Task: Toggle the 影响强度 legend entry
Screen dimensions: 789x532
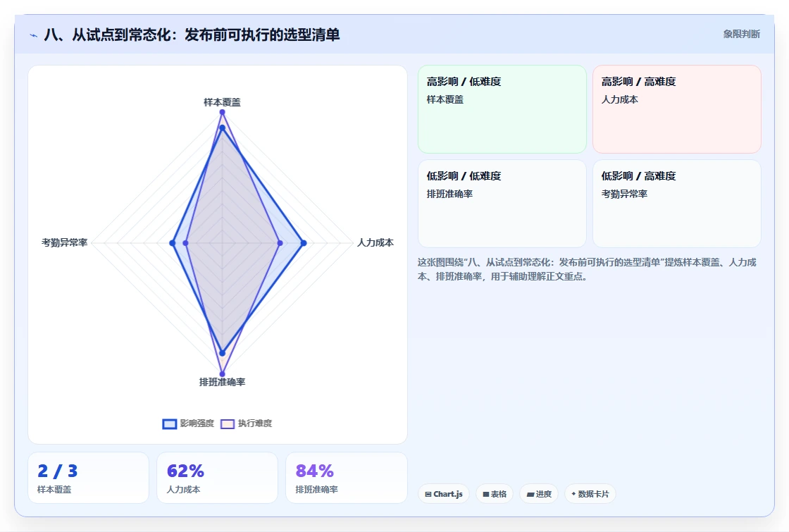Action: click(188, 423)
